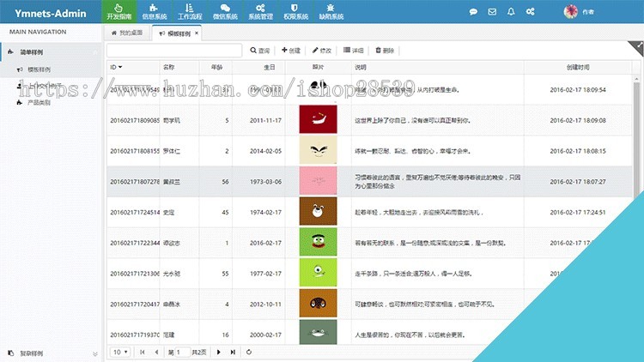
Task: Click the trash 删除 delete button
Action: click(x=385, y=51)
